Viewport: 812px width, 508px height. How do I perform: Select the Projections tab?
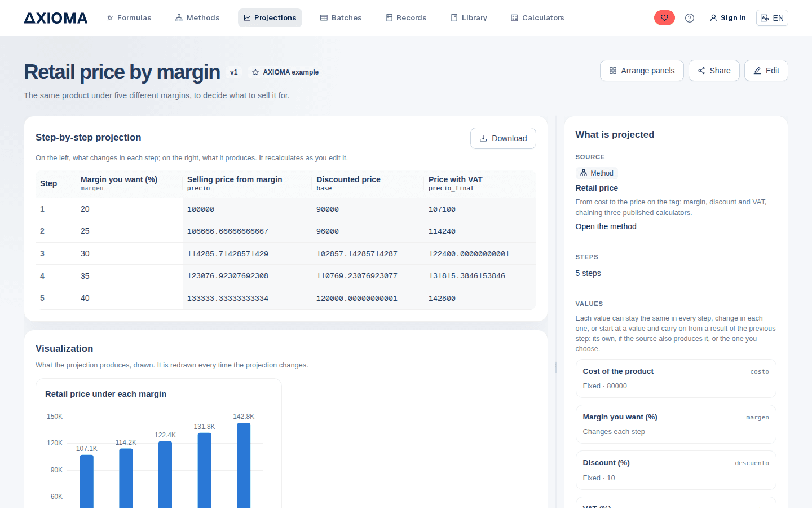click(270, 18)
